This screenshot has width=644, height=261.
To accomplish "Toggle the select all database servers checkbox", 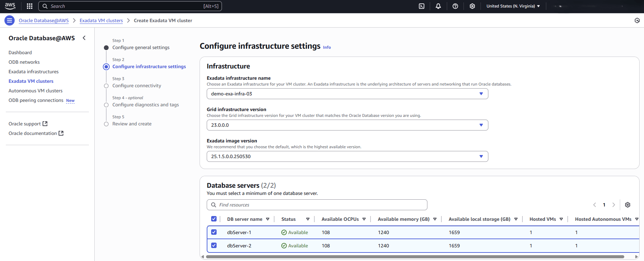I will 214,219.
